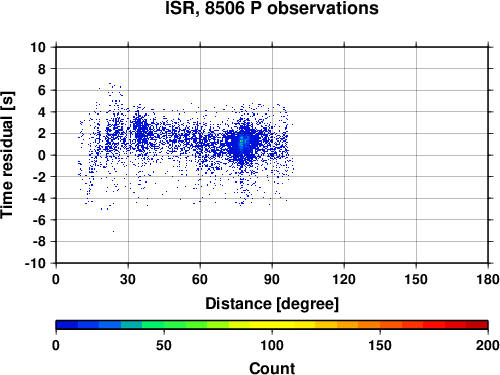Click the 'Time residual [s]' axis label
The width and height of the screenshot is (500, 375).
[7, 155]
